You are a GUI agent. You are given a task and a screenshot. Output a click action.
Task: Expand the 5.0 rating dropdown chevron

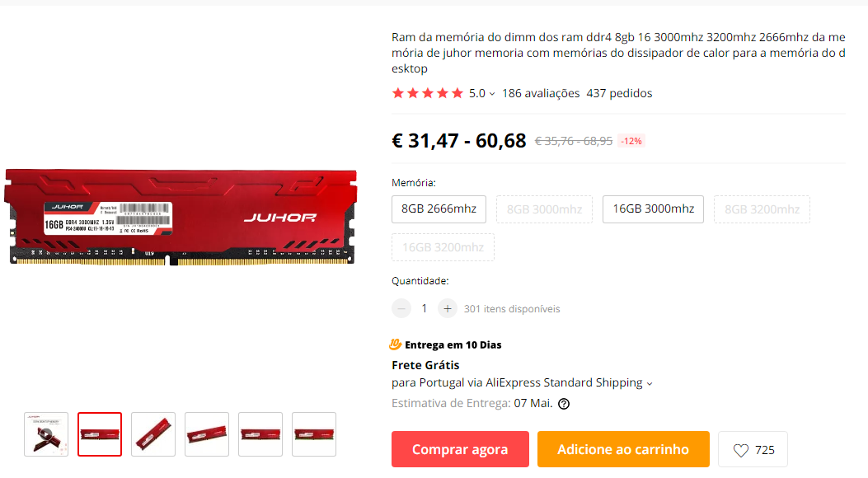492,94
